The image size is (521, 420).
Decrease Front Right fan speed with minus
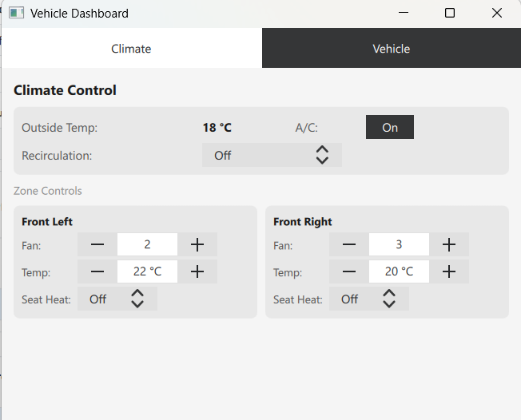349,245
